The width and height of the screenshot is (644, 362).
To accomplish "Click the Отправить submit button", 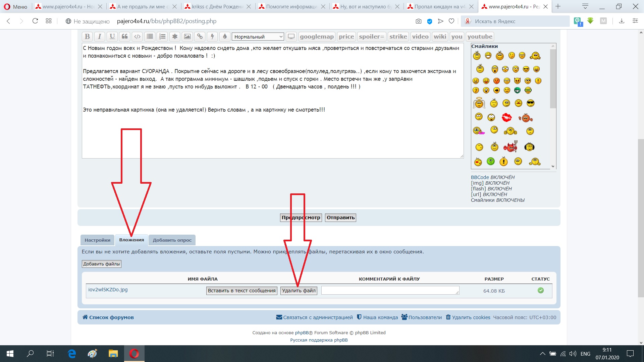I will [340, 218].
